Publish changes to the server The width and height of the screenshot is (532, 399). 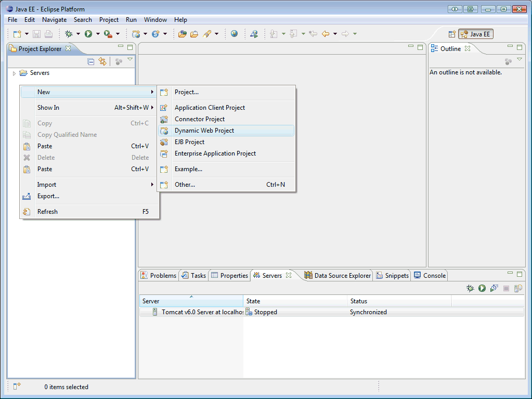(x=517, y=288)
